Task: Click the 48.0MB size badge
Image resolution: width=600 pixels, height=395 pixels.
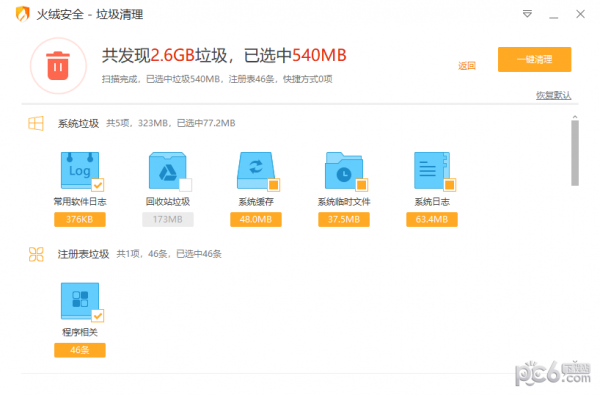Action: [x=256, y=219]
